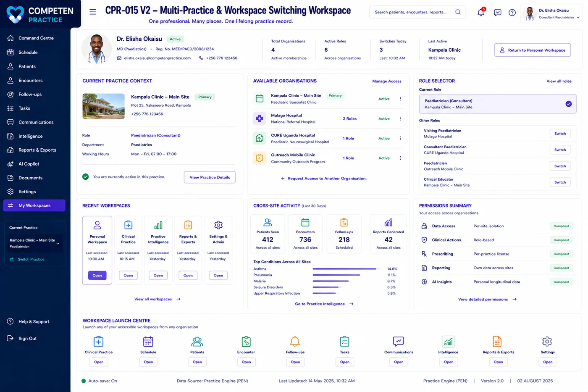Screen dimensions: 588x392
Task: Click the Personal Workspace card icon
Action: click(97, 225)
